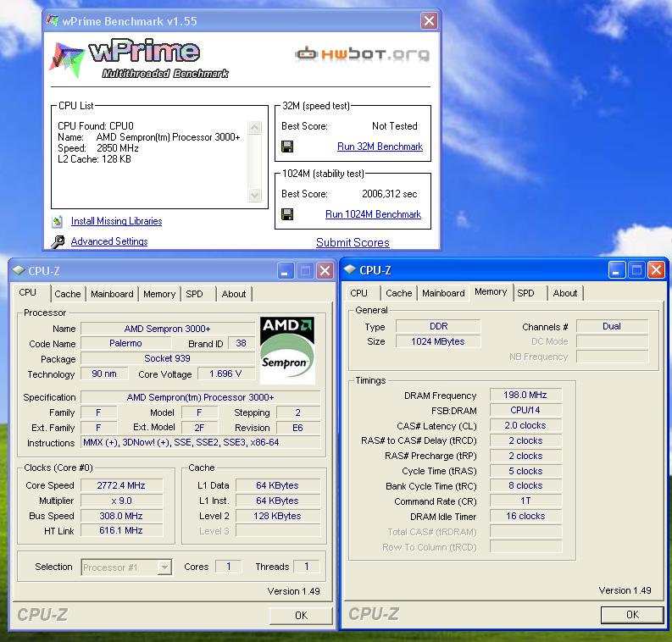Click the save icon in 32M speed test box
672x642 pixels.
coord(287,147)
